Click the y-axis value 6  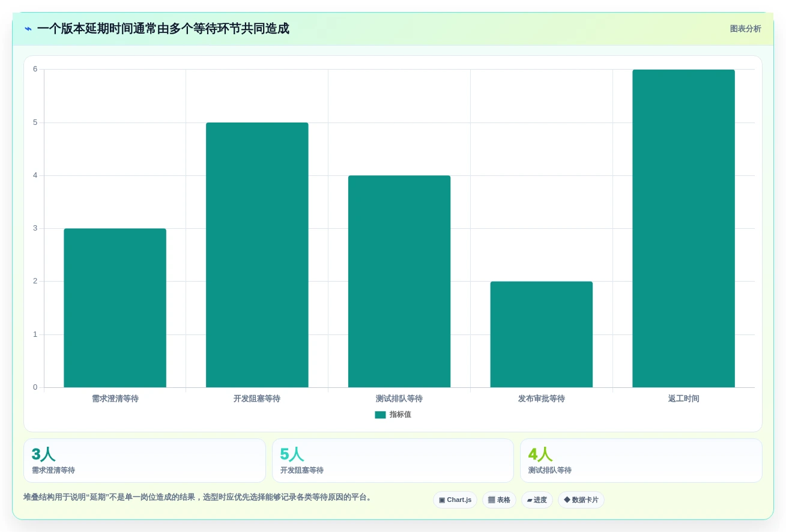[x=35, y=69]
